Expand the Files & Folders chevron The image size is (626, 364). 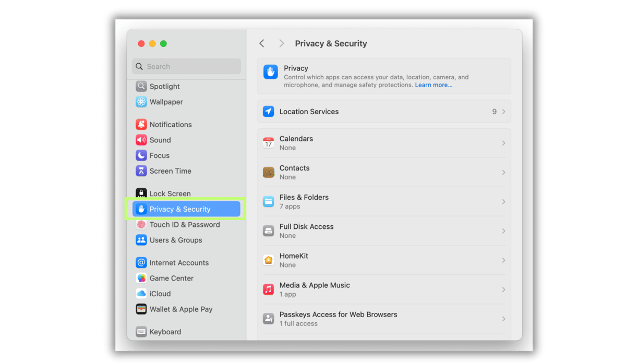[x=503, y=201]
